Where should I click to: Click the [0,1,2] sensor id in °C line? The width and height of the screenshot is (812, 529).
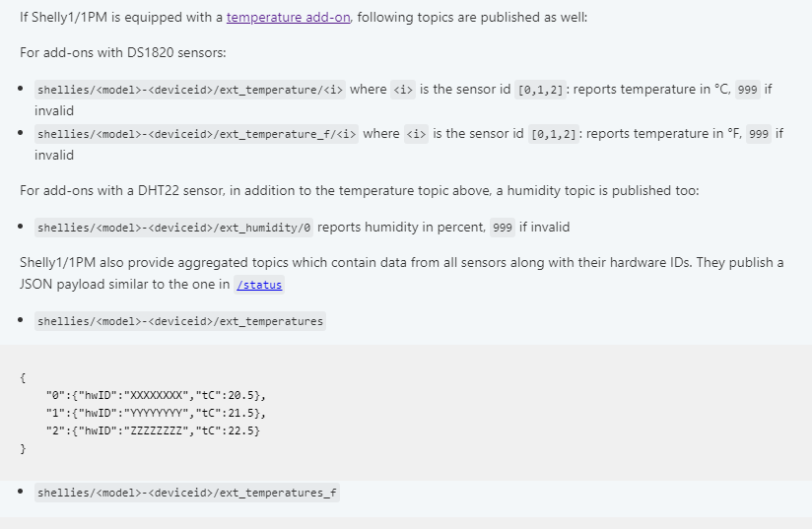pyautogui.click(x=542, y=90)
